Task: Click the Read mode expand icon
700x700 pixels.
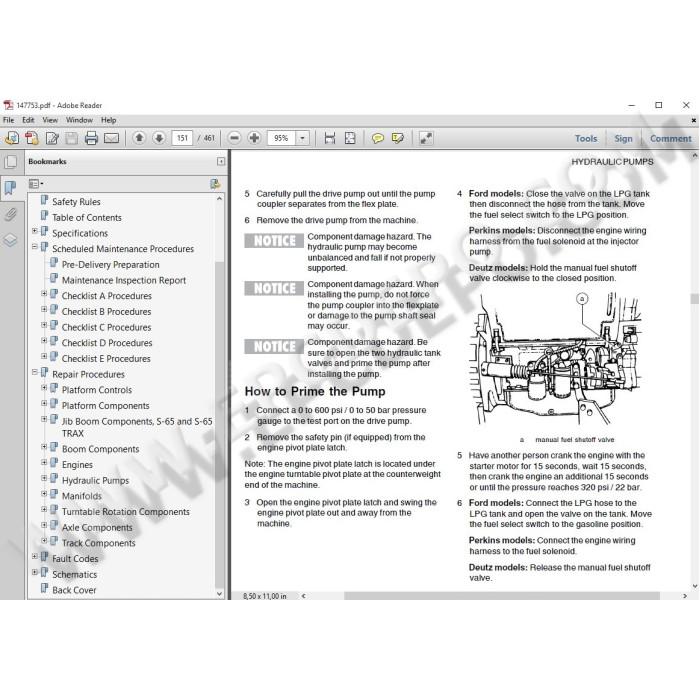Action: click(x=426, y=138)
